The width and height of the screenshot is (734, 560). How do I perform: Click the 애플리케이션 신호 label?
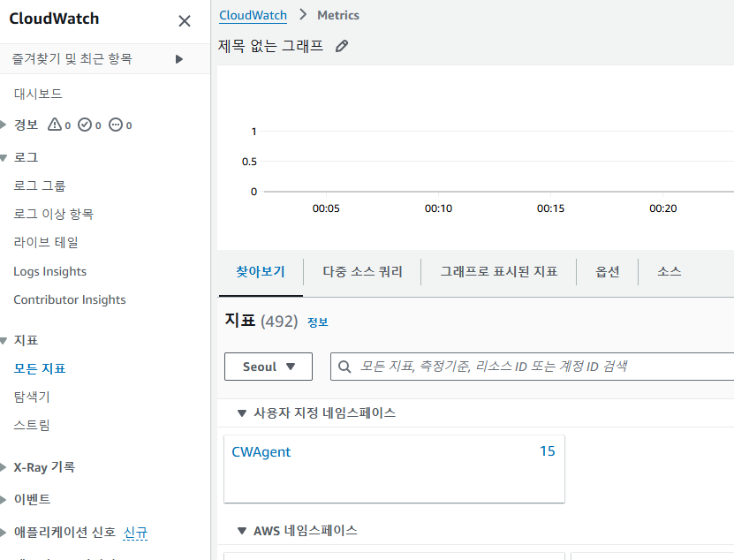[64, 532]
